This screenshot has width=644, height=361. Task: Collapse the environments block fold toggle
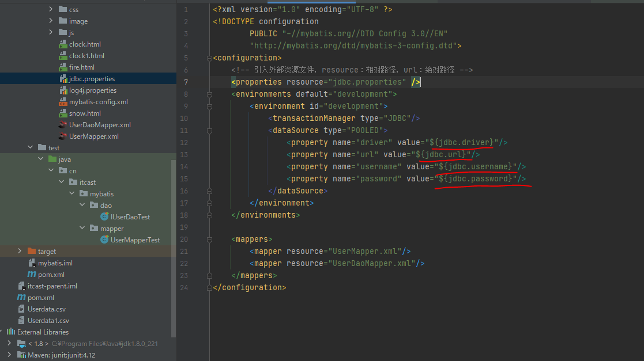point(209,94)
